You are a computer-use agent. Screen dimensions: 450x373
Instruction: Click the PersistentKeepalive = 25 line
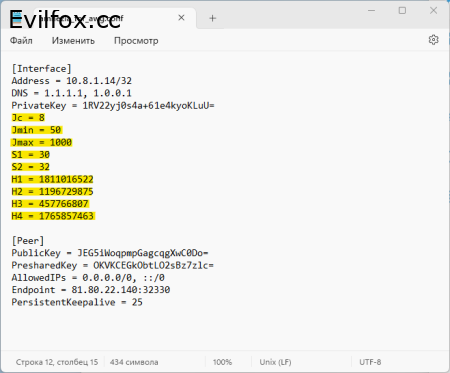pyautogui.click(x=77, y=302)
